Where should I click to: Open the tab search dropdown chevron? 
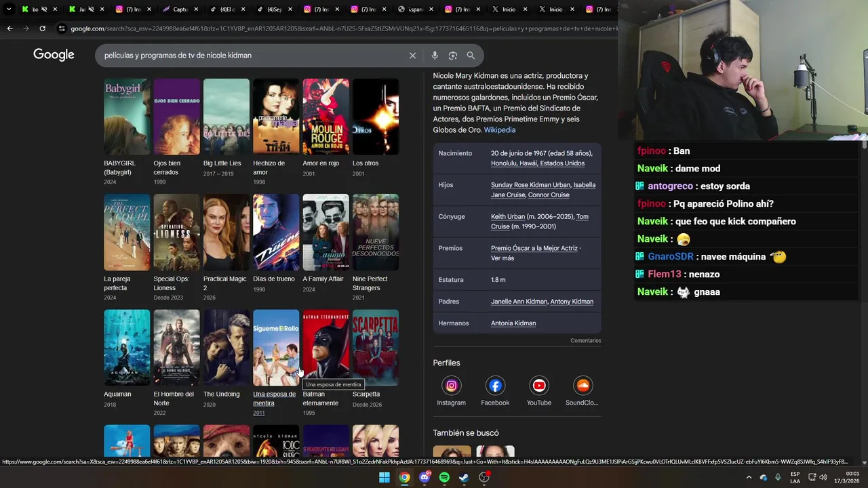coord(9,9)
